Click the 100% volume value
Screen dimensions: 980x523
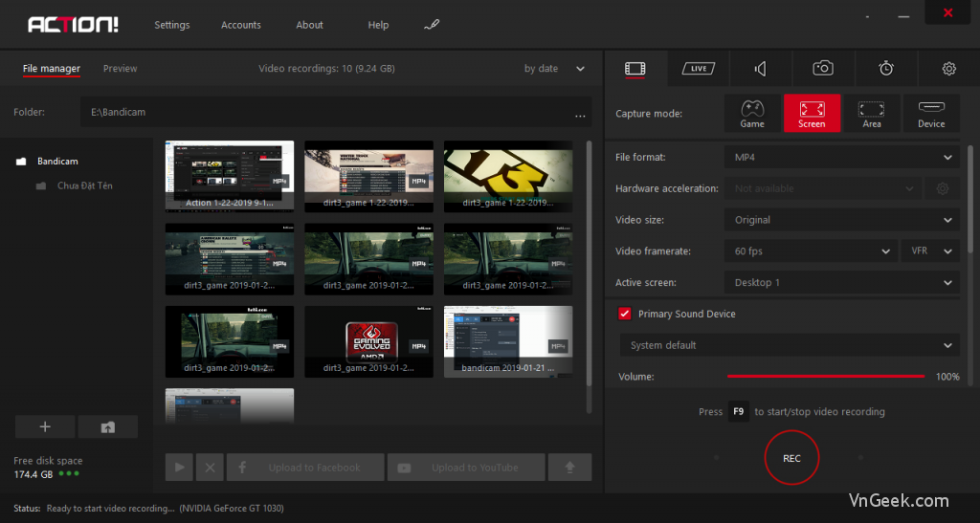coord(947,377)
